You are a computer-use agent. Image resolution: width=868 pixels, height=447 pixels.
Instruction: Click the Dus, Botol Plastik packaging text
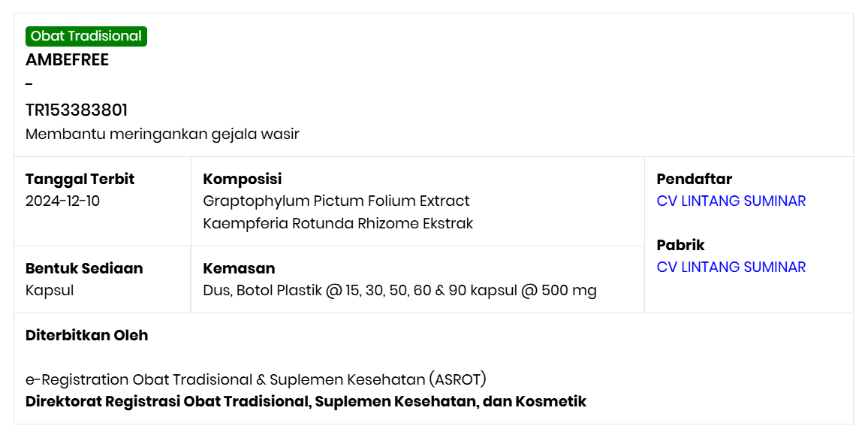point(399,290)
